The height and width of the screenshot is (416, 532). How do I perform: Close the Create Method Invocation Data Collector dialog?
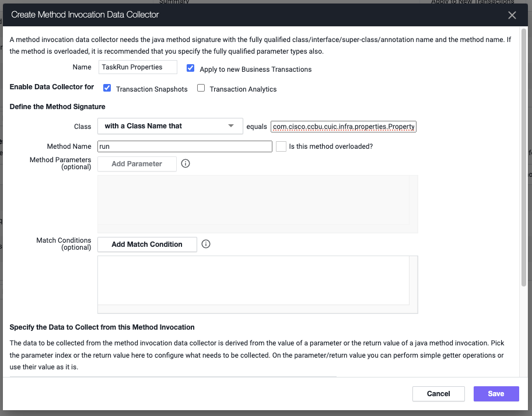(x=512, y=15)
